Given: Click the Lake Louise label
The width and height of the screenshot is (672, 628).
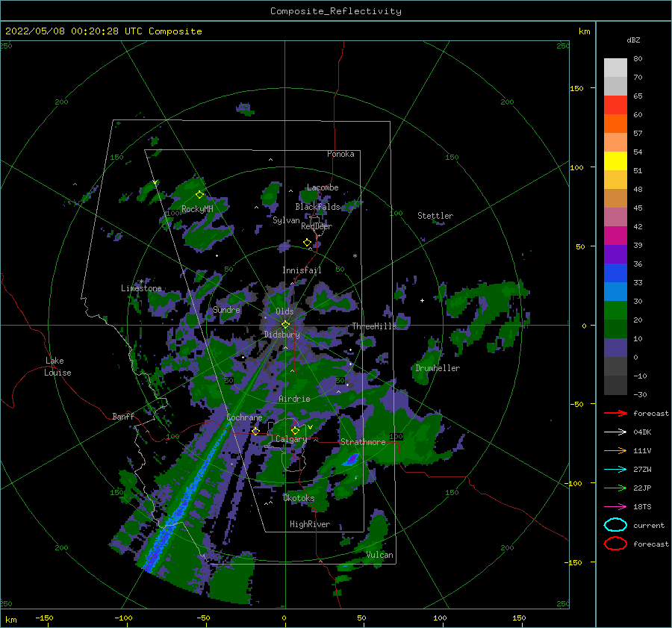Looking at the screenshot, I should point(57,367).
